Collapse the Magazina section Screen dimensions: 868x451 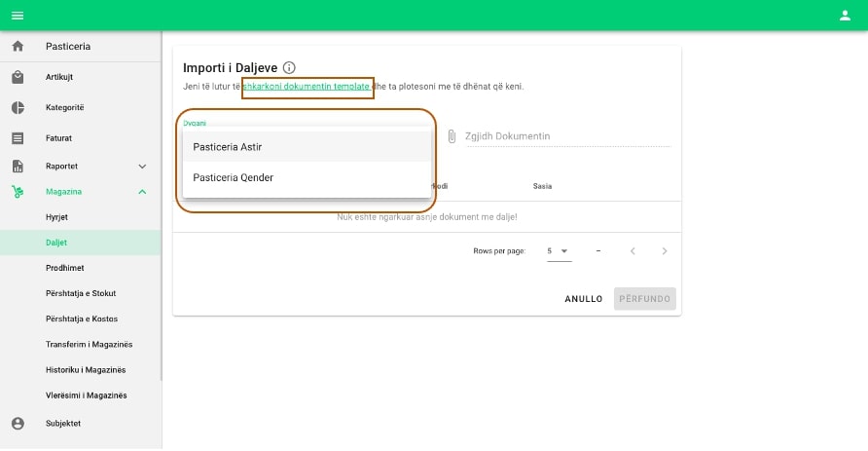pos(143,192)
